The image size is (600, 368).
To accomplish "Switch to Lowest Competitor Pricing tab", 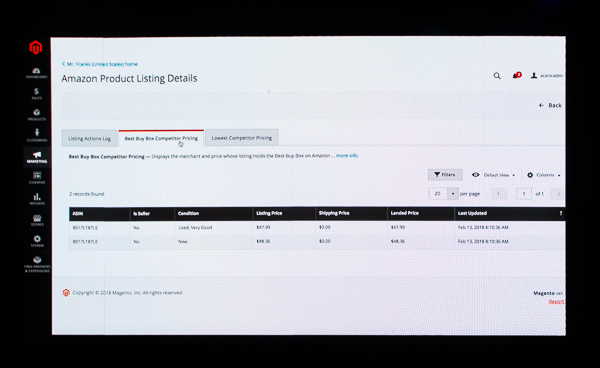I will click(242, 138).
